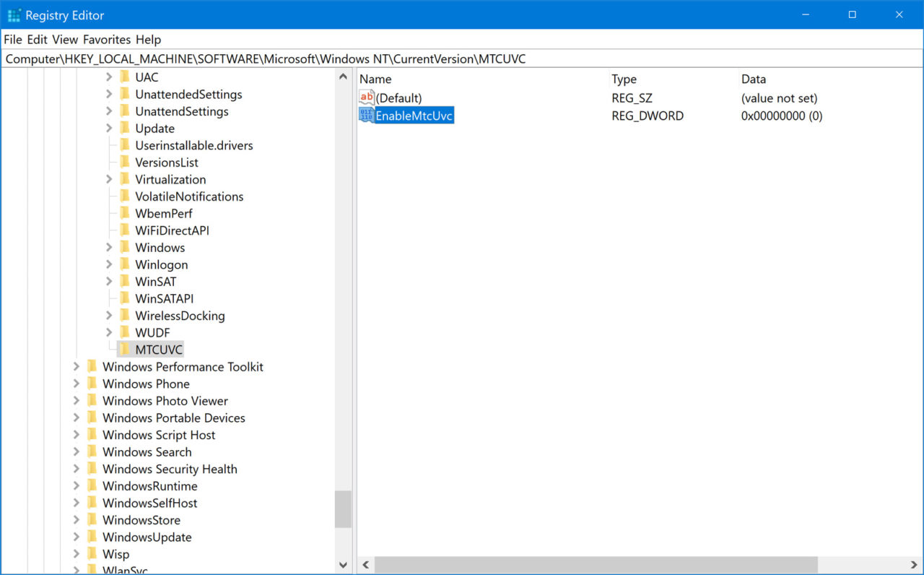Click the tree pane scroll down arrow

[344, 565]
